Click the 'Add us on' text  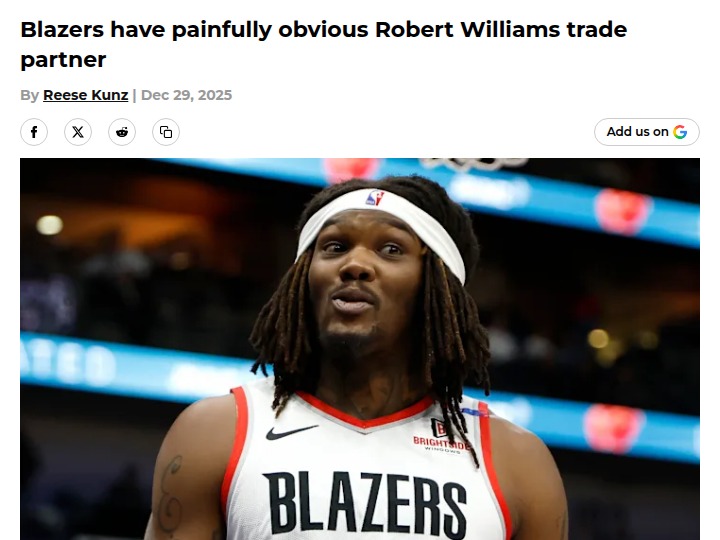(637, 132)
